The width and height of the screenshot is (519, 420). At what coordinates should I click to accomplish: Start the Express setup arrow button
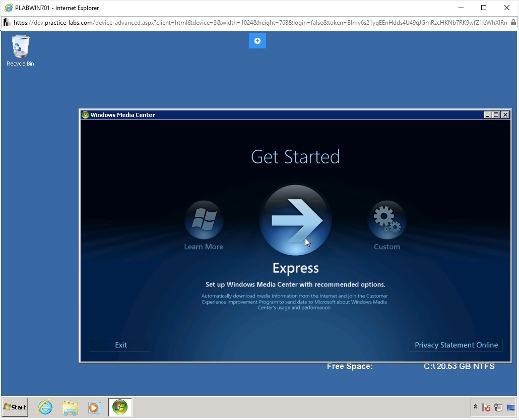click(295, 220)
